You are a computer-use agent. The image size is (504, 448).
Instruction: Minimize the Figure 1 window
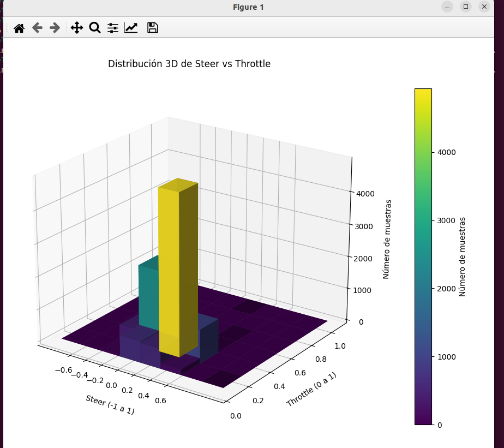(x=447, y=7)
